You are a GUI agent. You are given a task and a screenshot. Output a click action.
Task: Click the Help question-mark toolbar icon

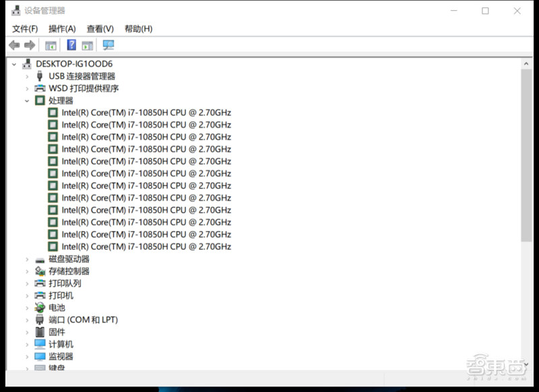click(x=71, y=44)
